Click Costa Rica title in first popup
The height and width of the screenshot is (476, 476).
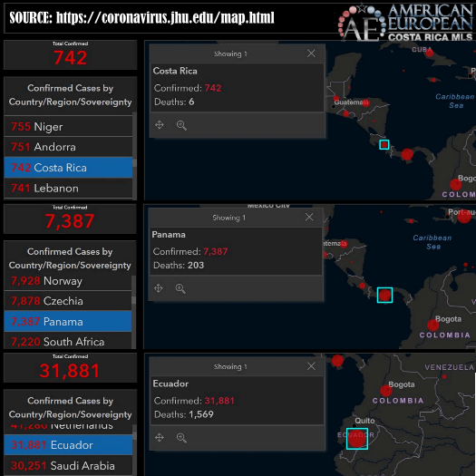(x=175, y=71)
